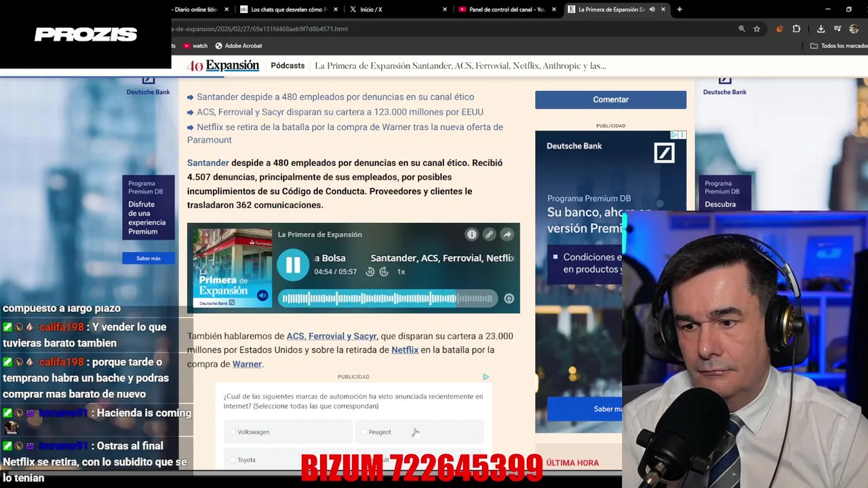Open the browser profile avatar

coord(854,29)
